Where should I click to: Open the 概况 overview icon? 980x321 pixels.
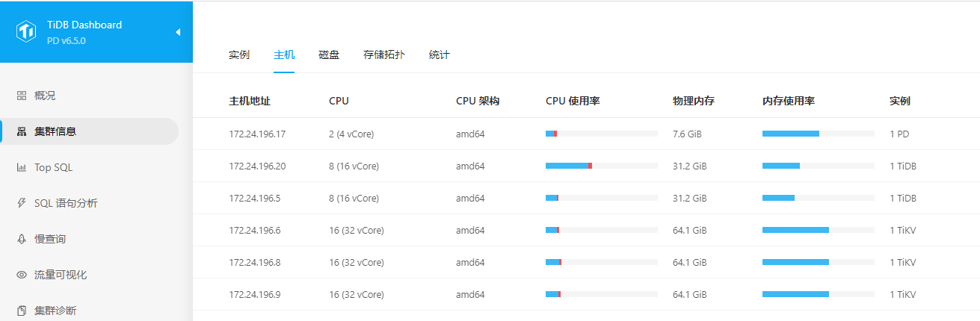tap(22, 96)
